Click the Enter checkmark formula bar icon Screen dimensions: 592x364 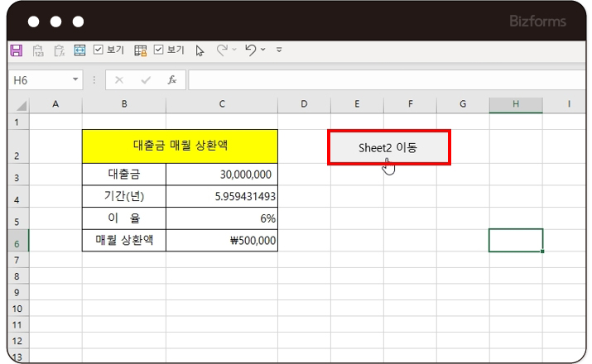(x=146, y=80)
